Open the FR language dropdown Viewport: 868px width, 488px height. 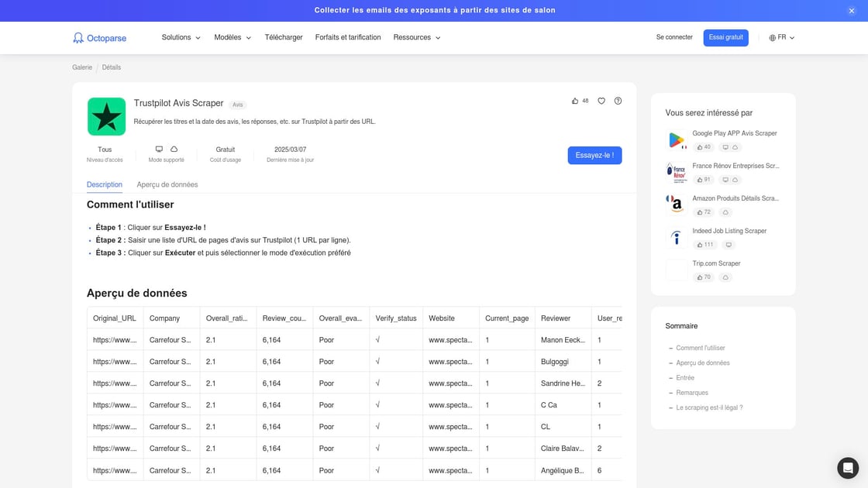782,38
